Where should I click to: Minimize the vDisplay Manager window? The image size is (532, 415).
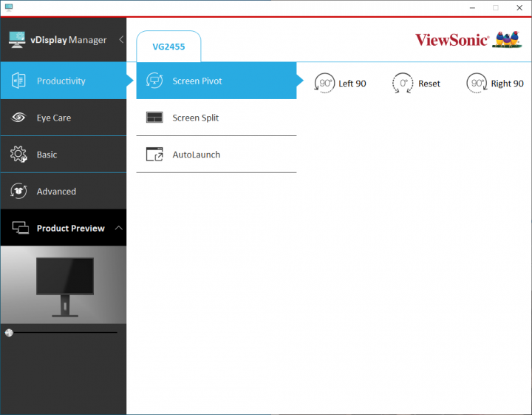pyautogui.click(x=472, y=7)
